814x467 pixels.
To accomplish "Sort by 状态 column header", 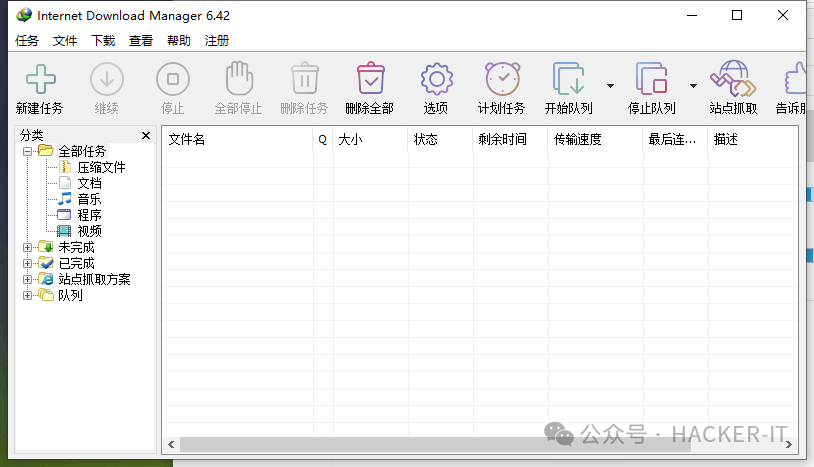I will click(440, 139).
